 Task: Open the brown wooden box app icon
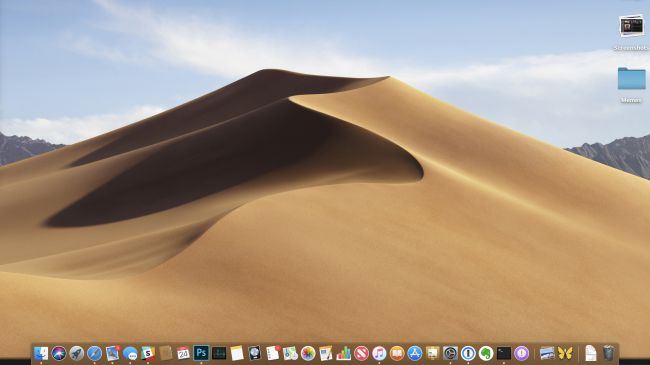point(166,353)
